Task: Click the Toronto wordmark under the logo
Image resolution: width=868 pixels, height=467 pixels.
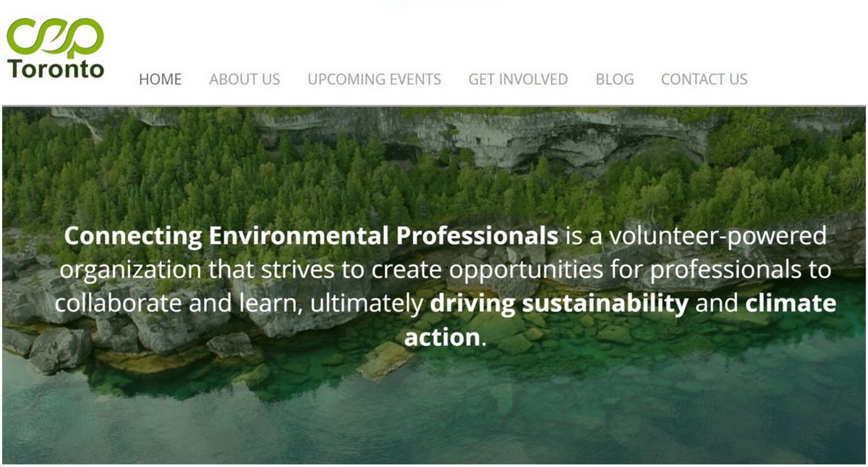Action: (x=56, y=70)
